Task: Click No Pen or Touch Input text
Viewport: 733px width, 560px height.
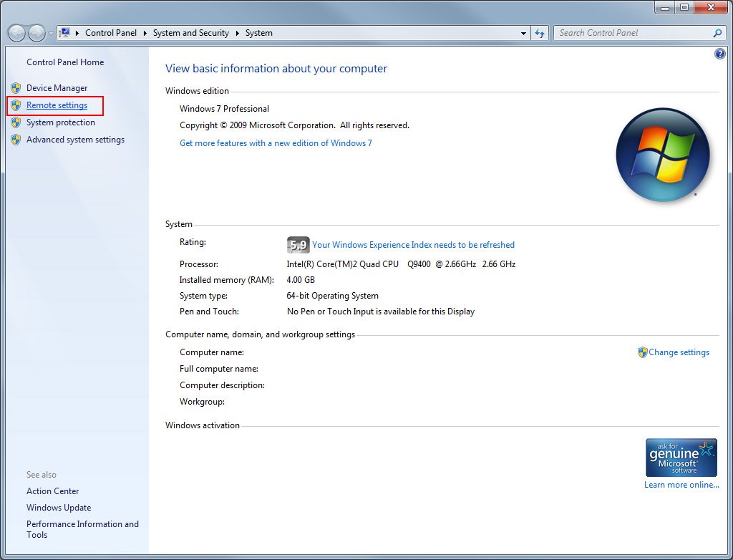Action: (x=381, y=312)
